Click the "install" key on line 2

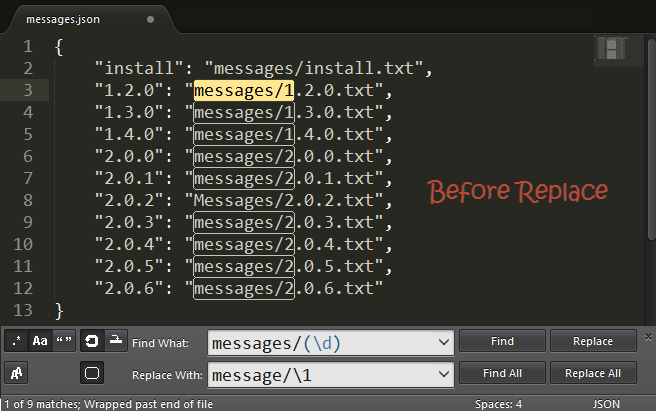139,68
